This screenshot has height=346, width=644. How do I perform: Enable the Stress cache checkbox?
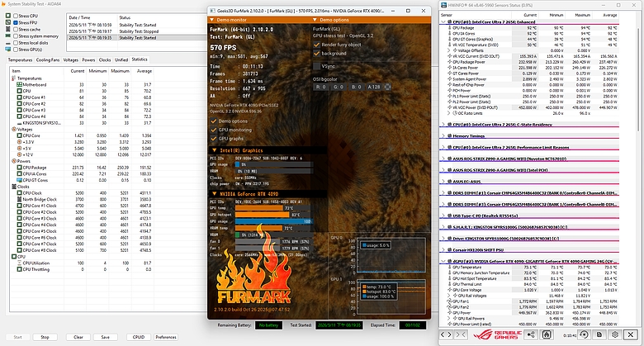coord(16,29)
